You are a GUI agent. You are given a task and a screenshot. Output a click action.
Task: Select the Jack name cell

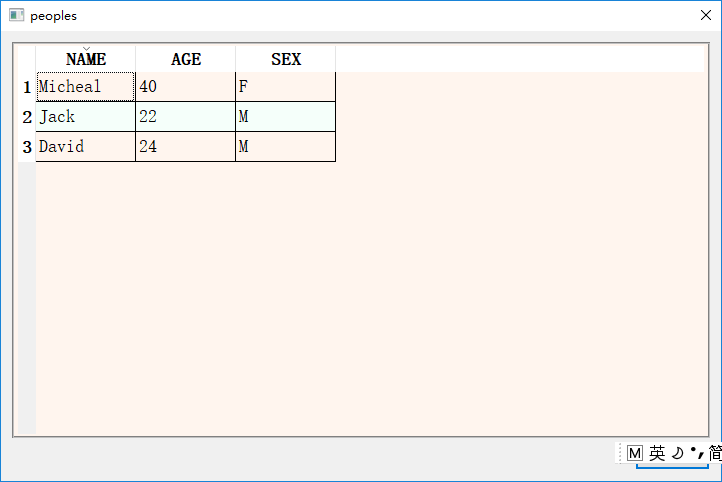tap(85, 117)
